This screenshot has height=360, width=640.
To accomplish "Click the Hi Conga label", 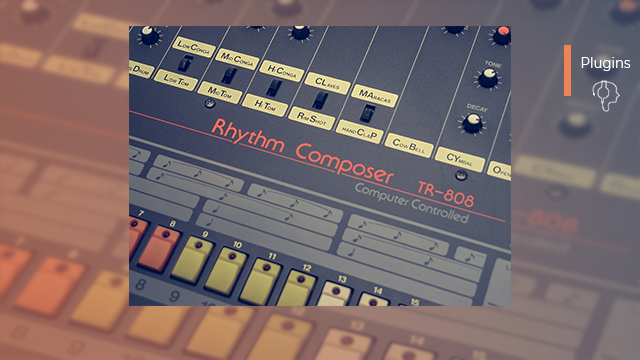I will [x=282, y=71].
